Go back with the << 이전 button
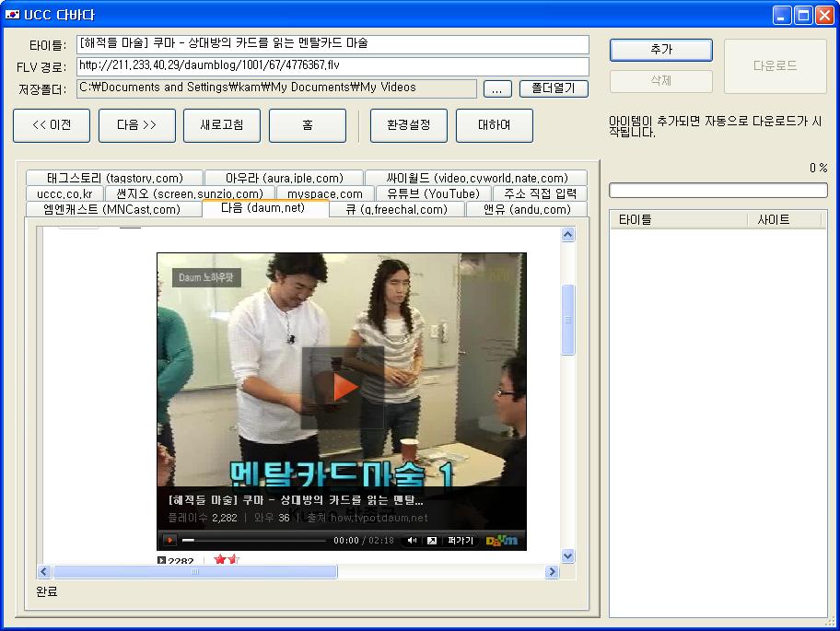The height and width of the screenshot is (631, 840). [52, 125]
